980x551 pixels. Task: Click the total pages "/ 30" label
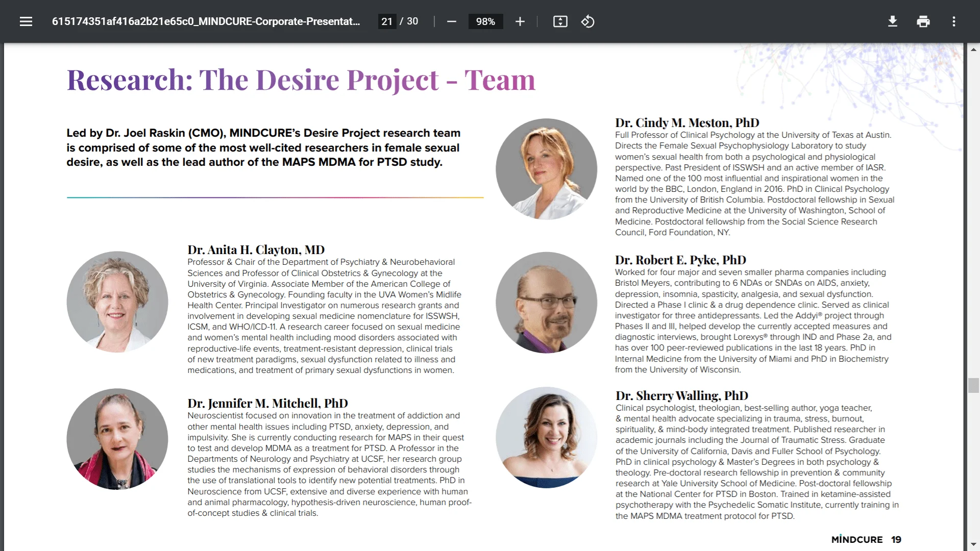409,21
